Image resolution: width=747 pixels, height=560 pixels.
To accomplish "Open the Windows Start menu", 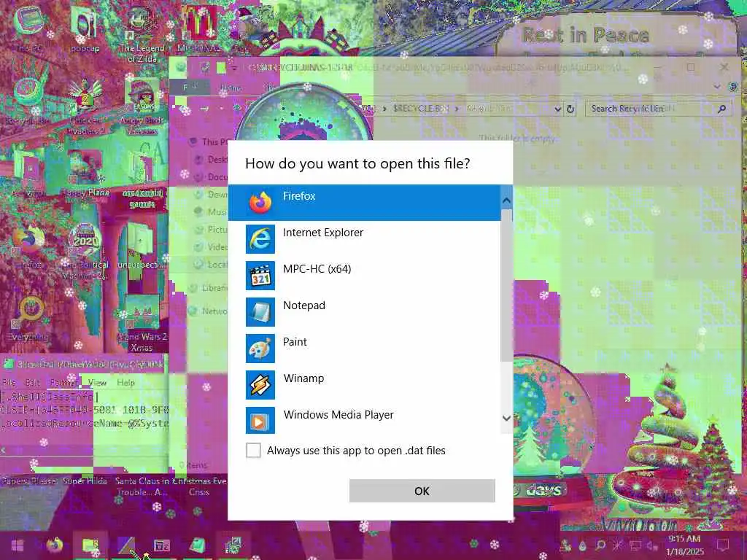I will pos(18,545).
